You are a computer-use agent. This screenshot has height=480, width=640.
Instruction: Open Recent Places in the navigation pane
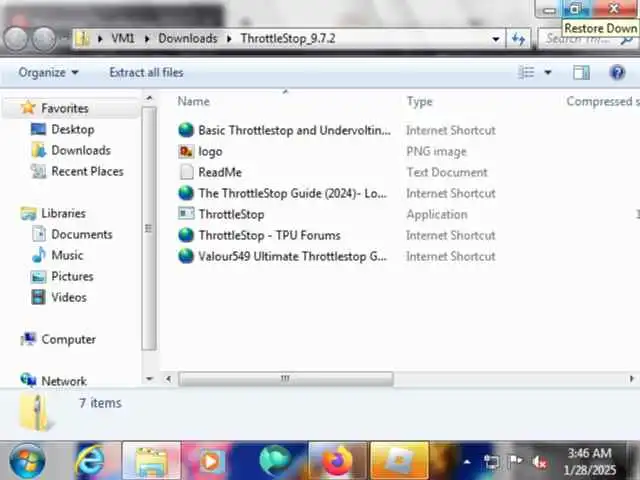point(87,171)
